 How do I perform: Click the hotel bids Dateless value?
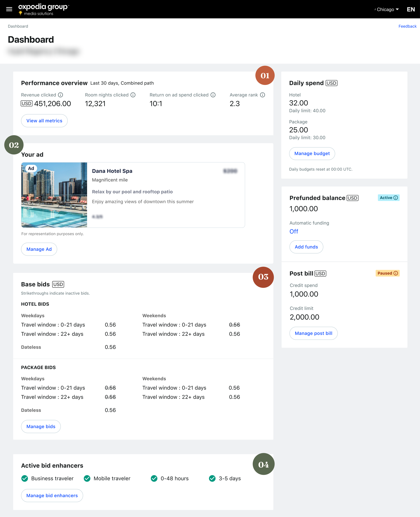click(x=110, y=347)
